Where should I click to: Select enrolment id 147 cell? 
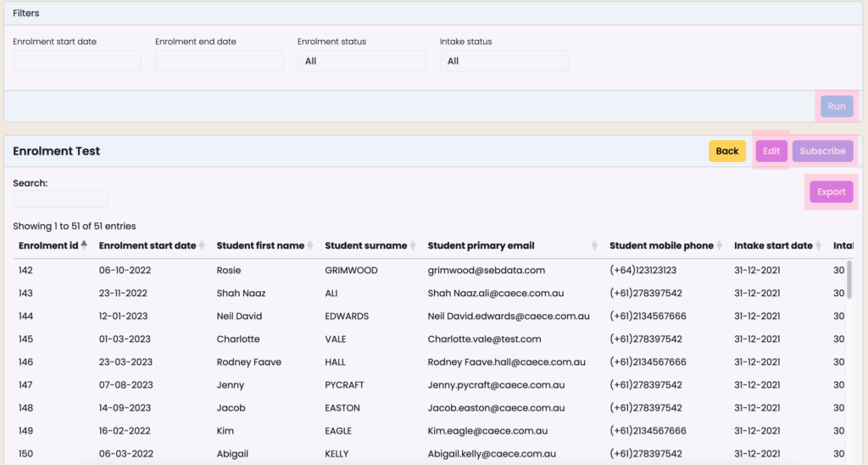click(25, 384)
